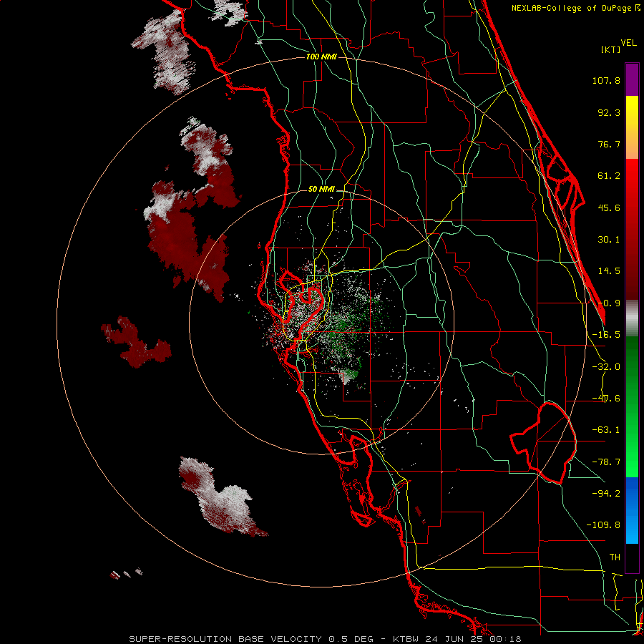
Task: Click the -63.1 legend value
Action: click(606, 430)
